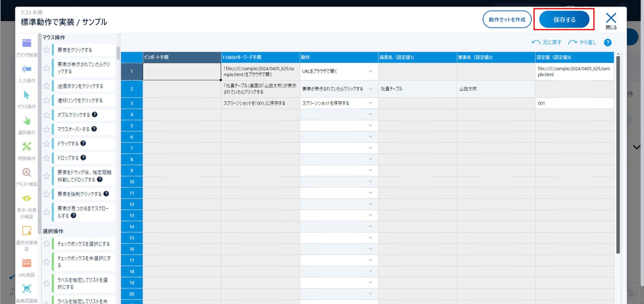Click the 保存する button
Image resolution: width=644 pixels, height=304 pixels.
(564, 20)
